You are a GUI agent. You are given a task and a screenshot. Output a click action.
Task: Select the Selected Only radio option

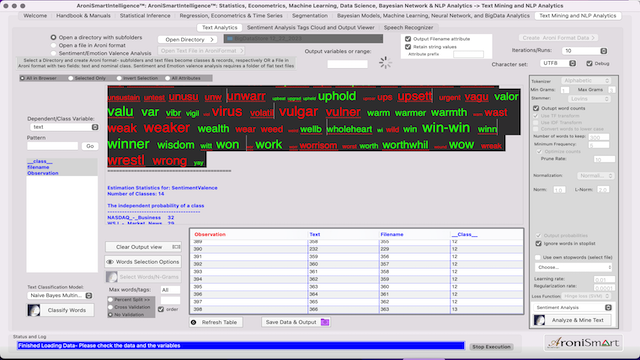tap(71, 78)
